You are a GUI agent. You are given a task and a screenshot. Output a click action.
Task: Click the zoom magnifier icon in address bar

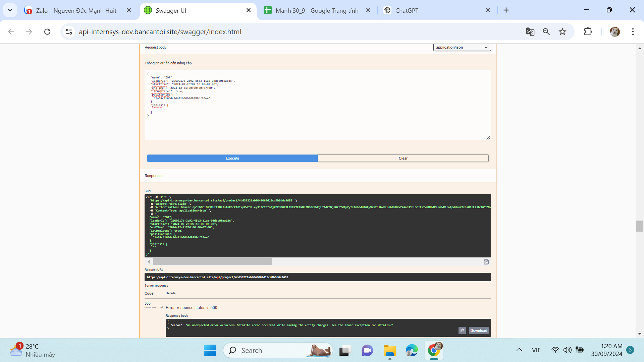[546, 32]
